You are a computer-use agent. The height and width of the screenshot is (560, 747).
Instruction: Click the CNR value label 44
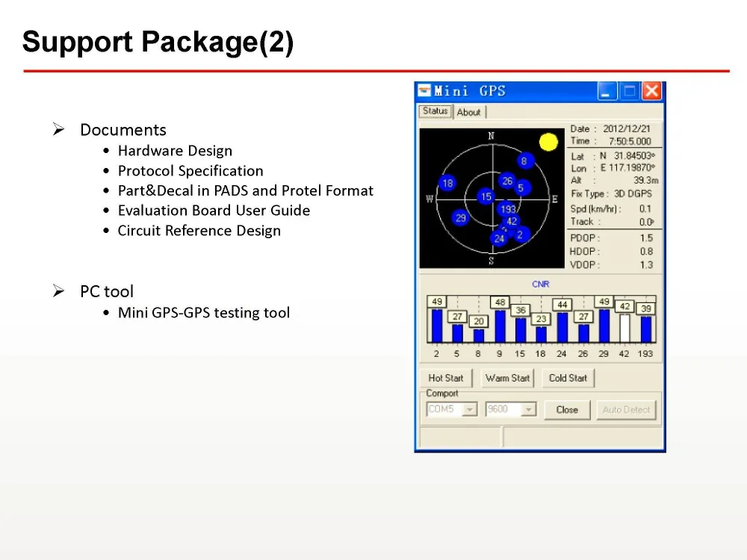coord(562,305)
